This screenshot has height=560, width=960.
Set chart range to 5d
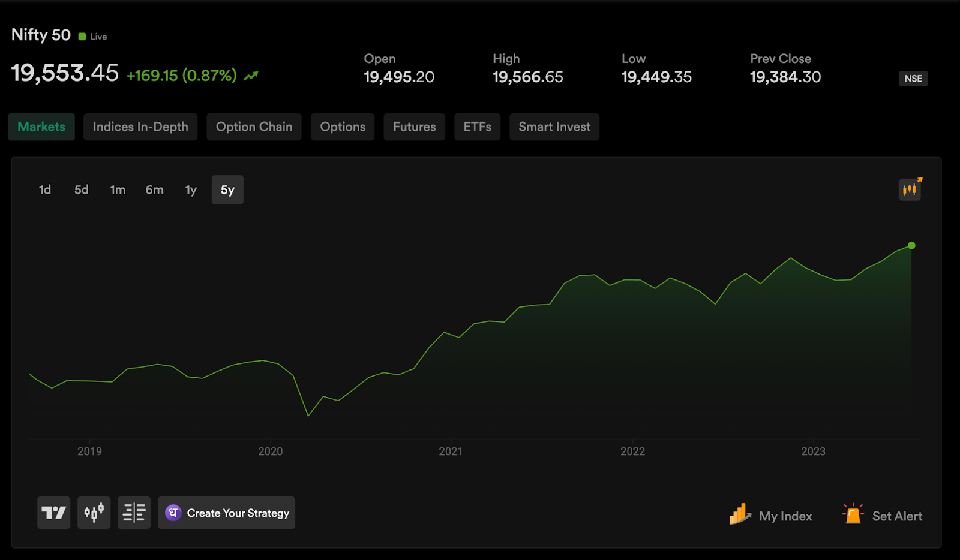point(82,190)
